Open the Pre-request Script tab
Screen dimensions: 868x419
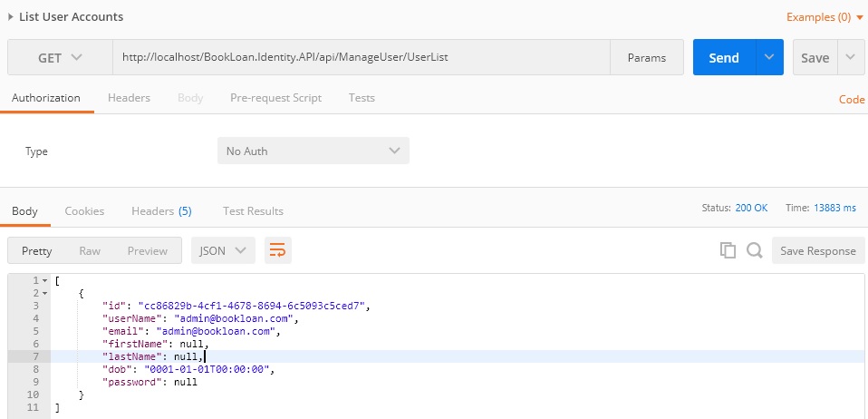[275, 98]
